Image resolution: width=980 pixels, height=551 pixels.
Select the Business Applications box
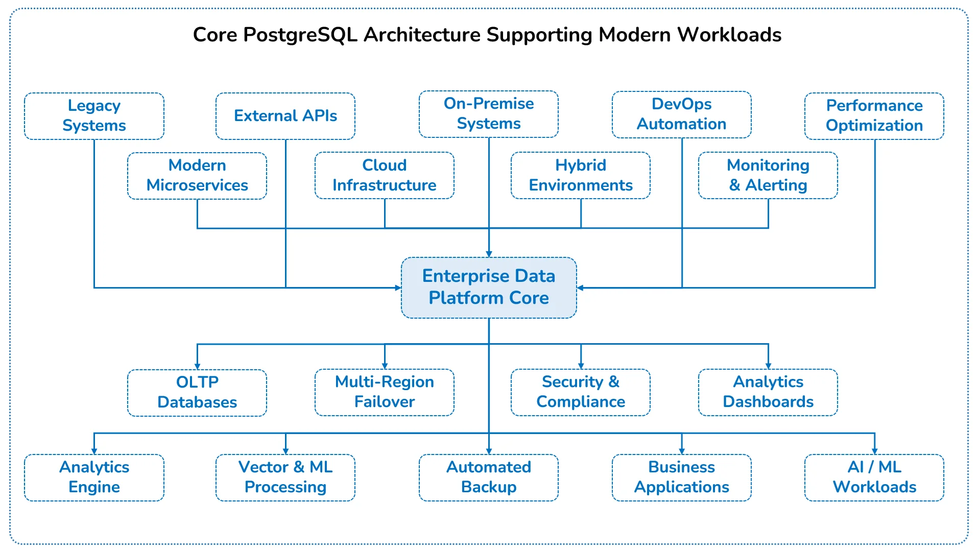[682, 477]
